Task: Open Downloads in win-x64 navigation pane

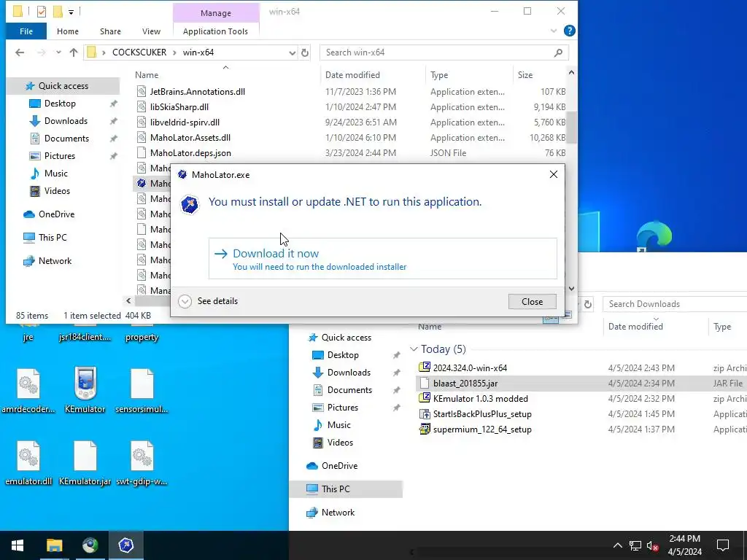Action: click(x=66, y=121)
